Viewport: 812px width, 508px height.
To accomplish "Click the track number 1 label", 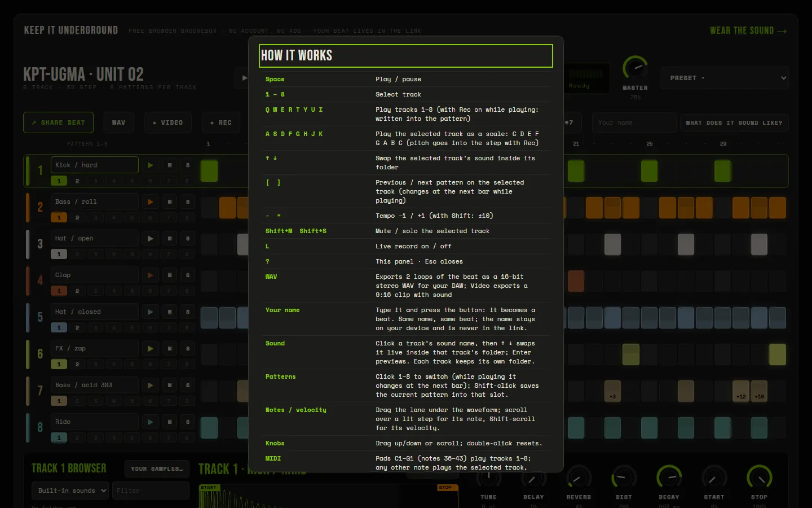I will [40, 170].
